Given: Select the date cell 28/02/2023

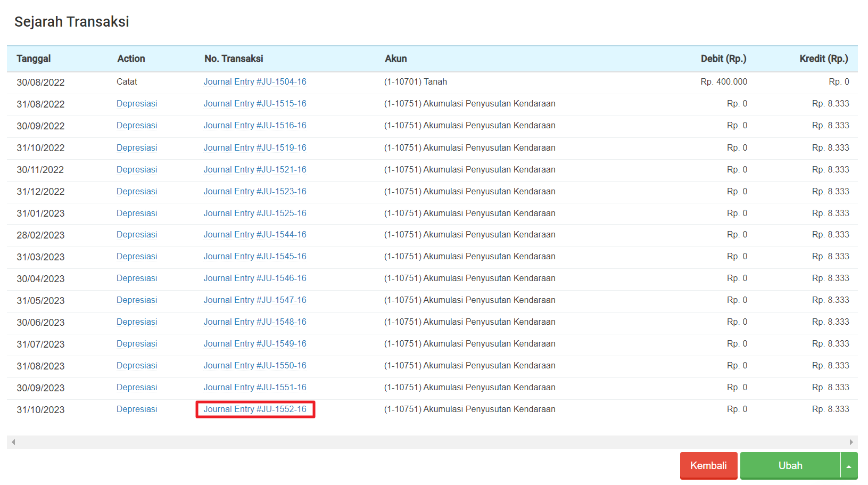Looking at the screenshot, I should (x=40, y=235).
